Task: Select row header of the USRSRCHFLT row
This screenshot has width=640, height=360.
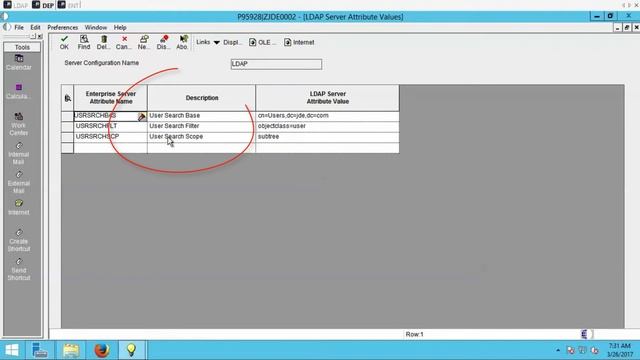Action: [x=67, y=126]
